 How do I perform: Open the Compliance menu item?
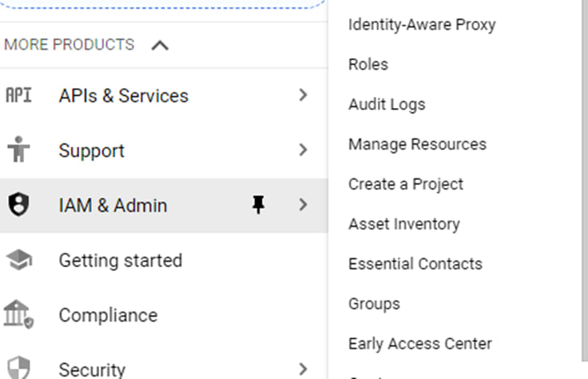164,315
